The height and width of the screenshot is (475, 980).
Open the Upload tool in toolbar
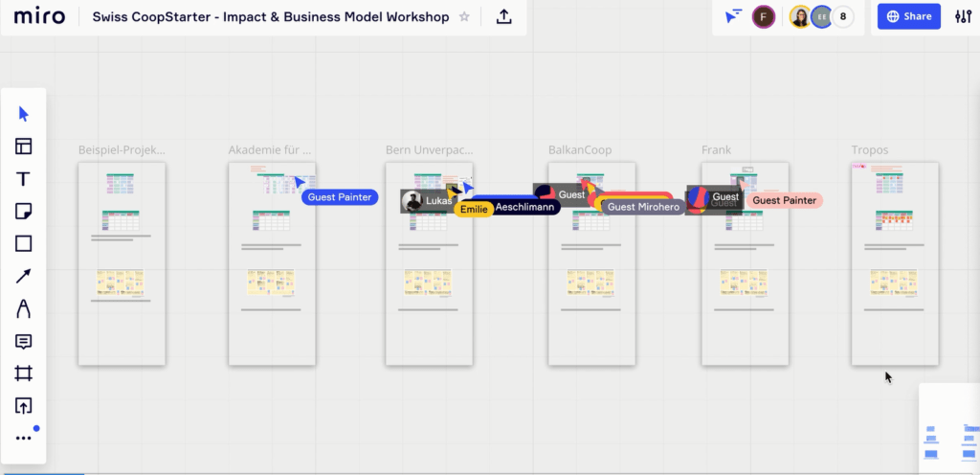tap(24, 406)
